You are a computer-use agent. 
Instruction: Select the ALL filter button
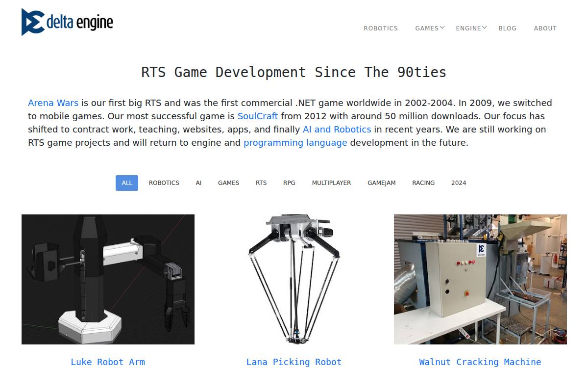point(127,183)
